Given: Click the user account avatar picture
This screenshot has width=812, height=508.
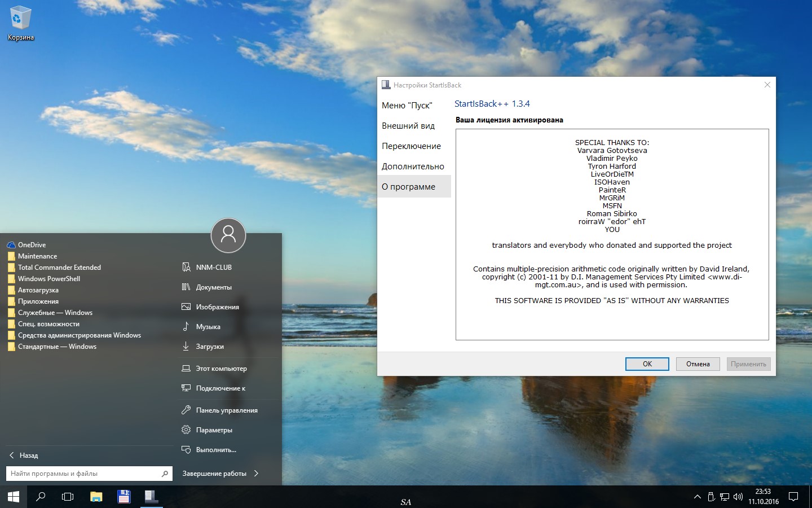Looking at the screenshot, I should pyautogui.click(x=228, y=235).
